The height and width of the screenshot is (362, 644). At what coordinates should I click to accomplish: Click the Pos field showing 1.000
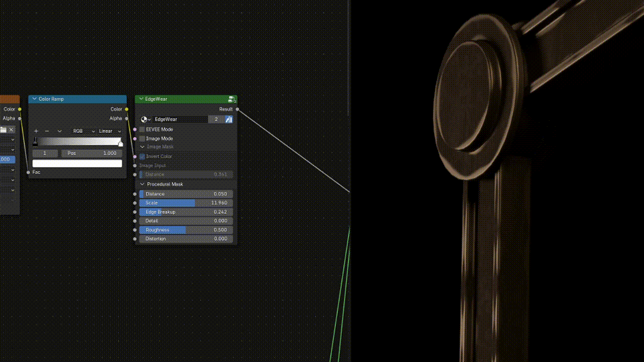click(92, 153)
